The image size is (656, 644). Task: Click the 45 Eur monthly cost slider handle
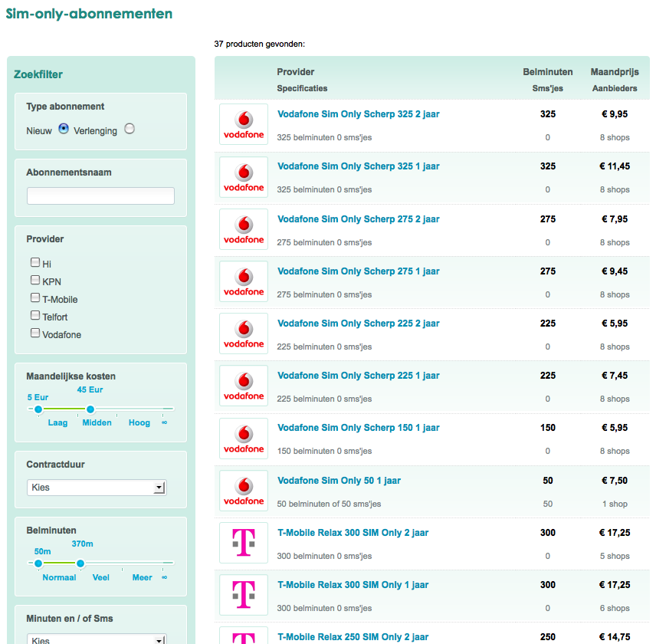pos(90,409)
